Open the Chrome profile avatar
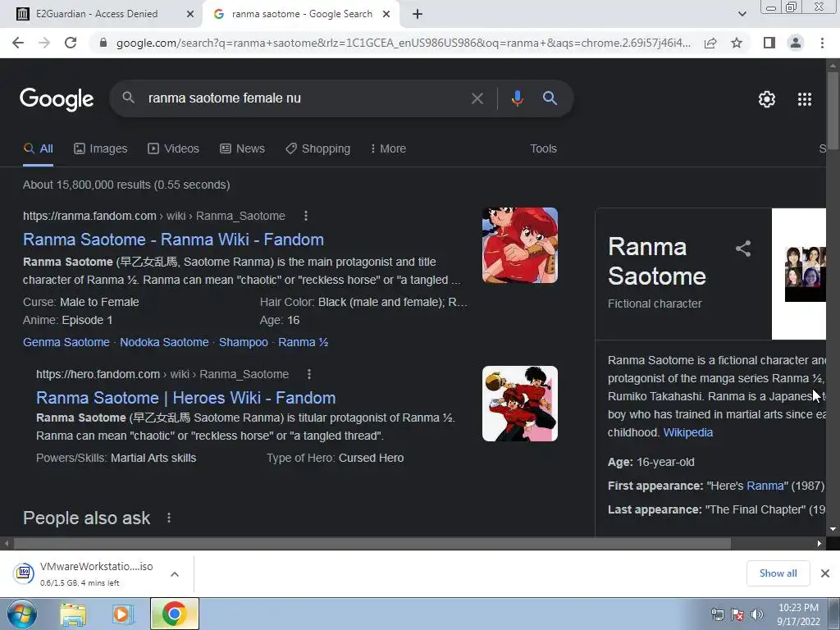This screenshot has width=840, height=630. [x=796, y=43]
